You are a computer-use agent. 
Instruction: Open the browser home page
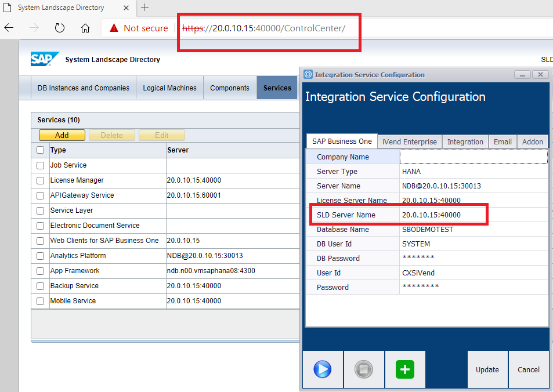click(85, 28)
